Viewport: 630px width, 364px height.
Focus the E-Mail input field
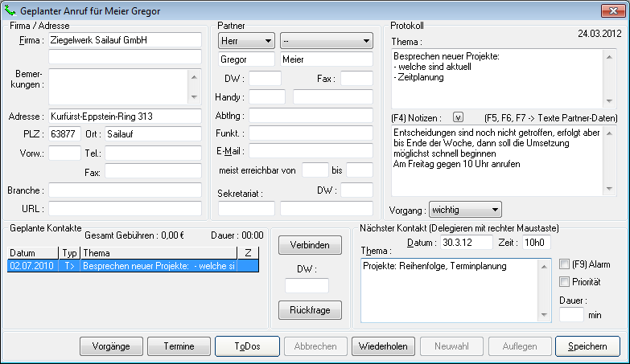click(x=310, y=150)
